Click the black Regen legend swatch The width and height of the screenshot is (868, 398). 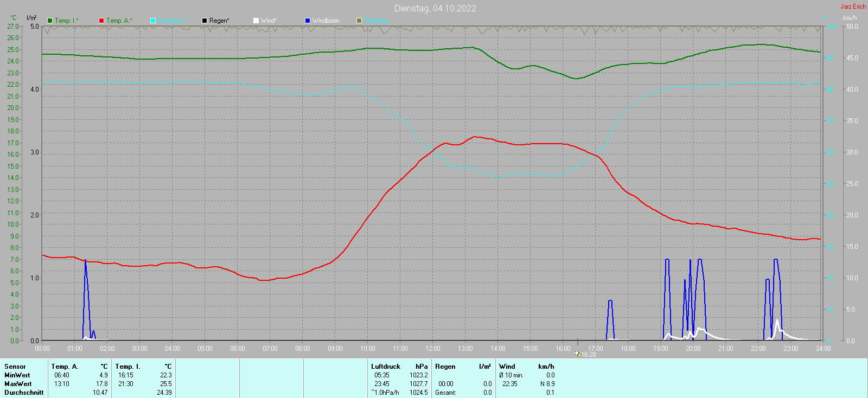205,21
